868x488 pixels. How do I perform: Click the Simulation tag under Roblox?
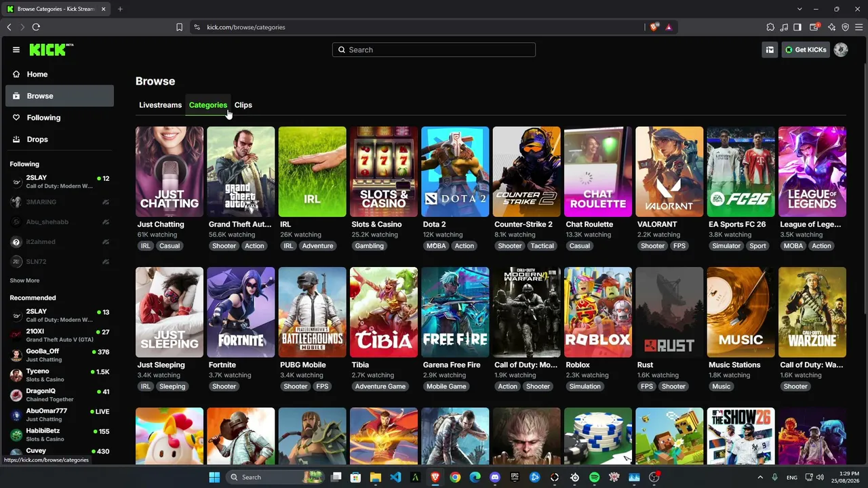point(585,386)
